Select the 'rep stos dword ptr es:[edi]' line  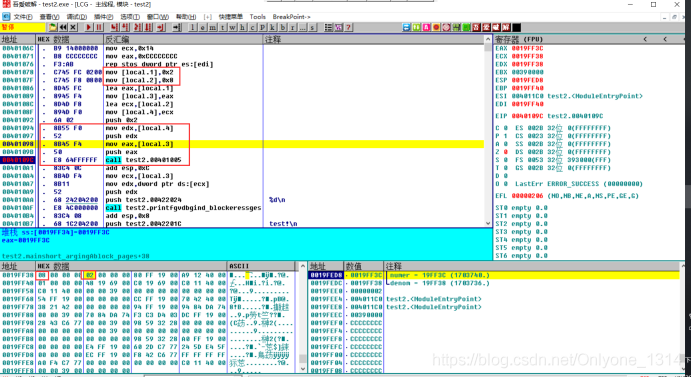click(x=241, y=64)
